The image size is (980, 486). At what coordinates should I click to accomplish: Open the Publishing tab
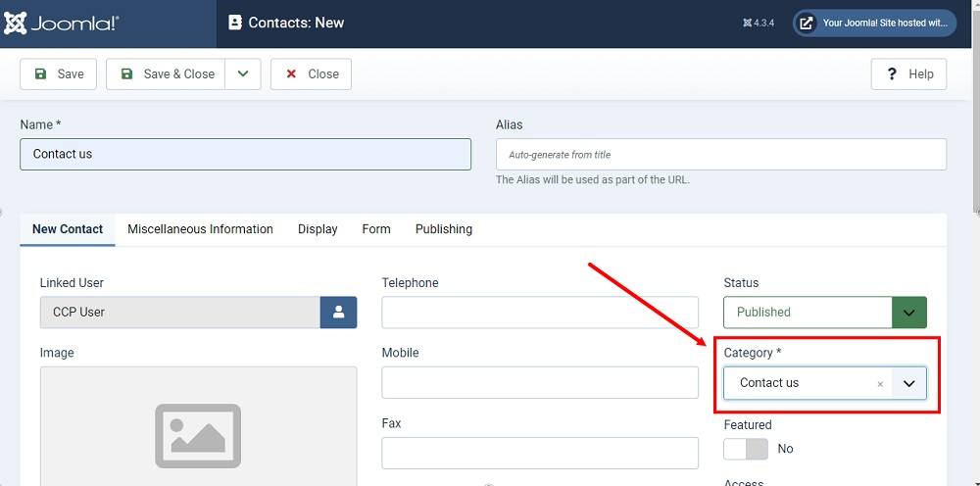point(444,229)
